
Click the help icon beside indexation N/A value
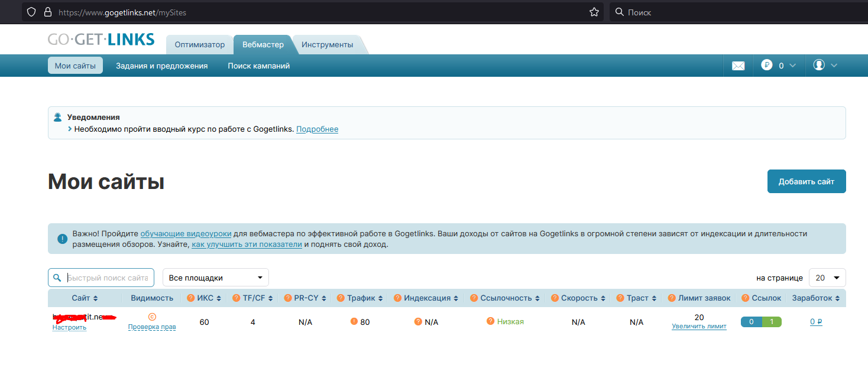pos(418,322)
